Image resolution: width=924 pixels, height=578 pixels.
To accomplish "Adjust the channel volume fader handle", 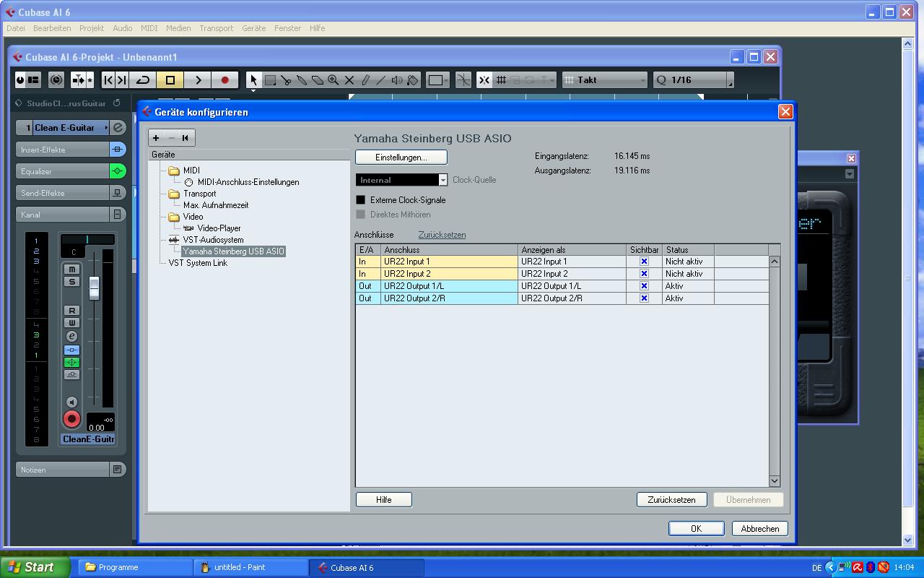I will 94,288.
